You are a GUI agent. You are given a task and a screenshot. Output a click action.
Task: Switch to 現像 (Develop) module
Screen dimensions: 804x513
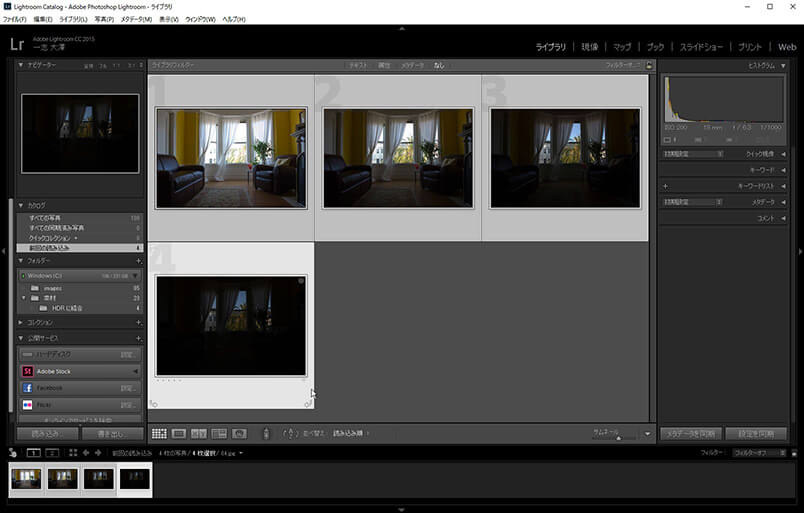point(590,47)
